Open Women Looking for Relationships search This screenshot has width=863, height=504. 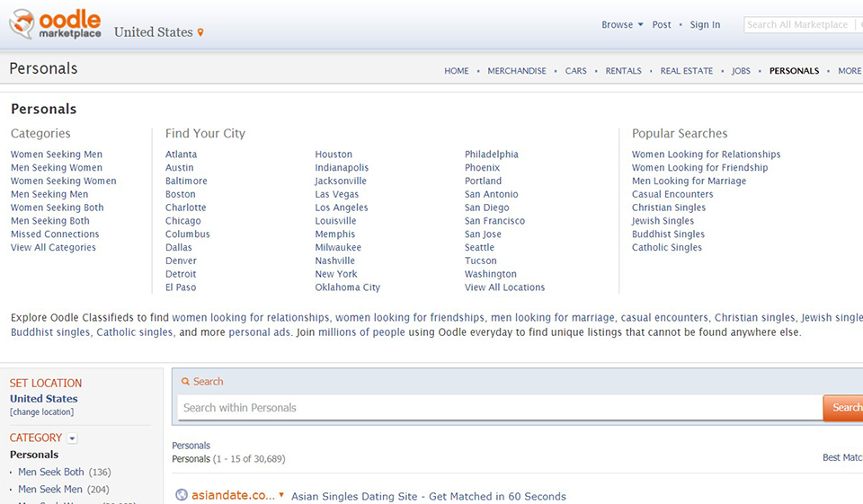pyautogui.click(x=707, y=154)
